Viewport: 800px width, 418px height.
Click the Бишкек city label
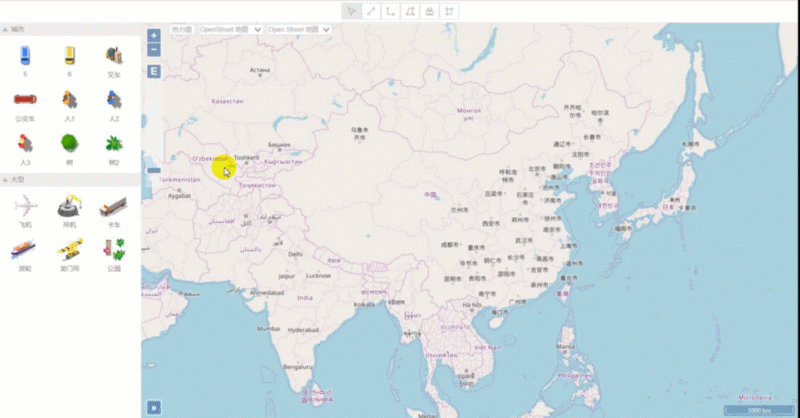pyautogui.click(x=279, y=145)
